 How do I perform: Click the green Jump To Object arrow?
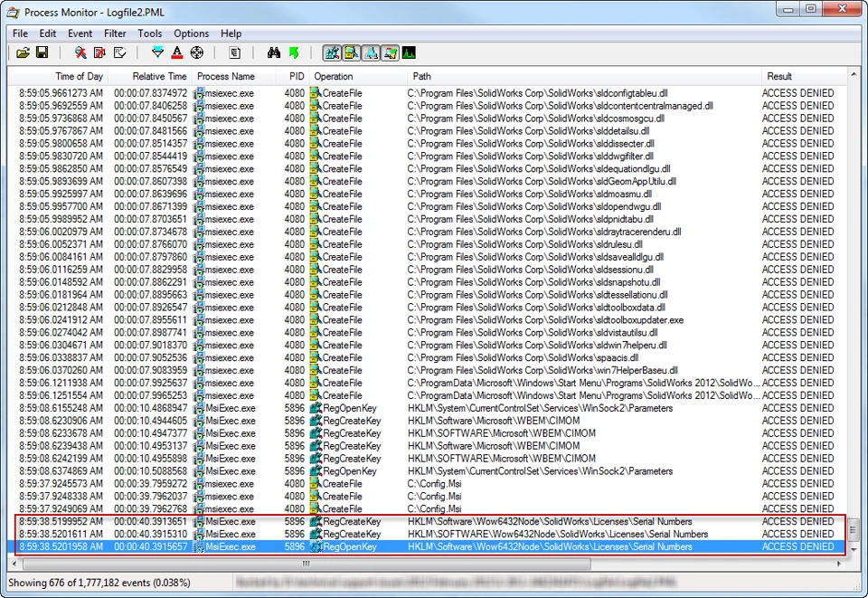tap(294, 53)
